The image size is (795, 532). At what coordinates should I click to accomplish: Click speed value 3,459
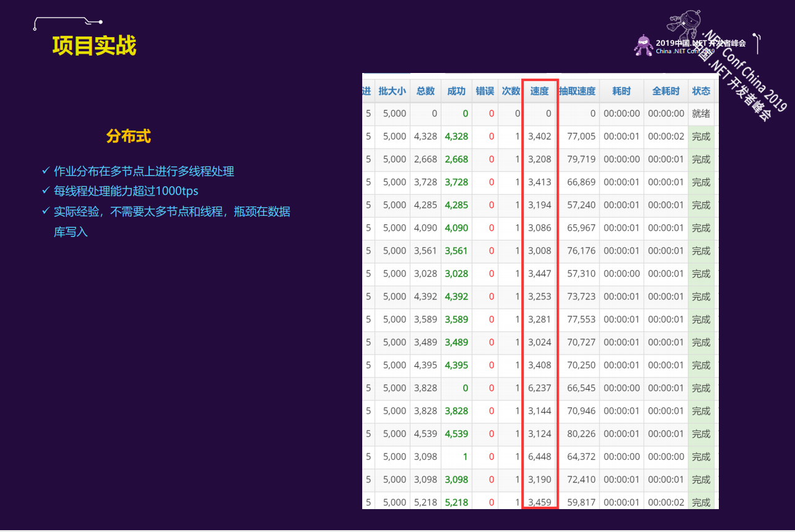[539, 502]
